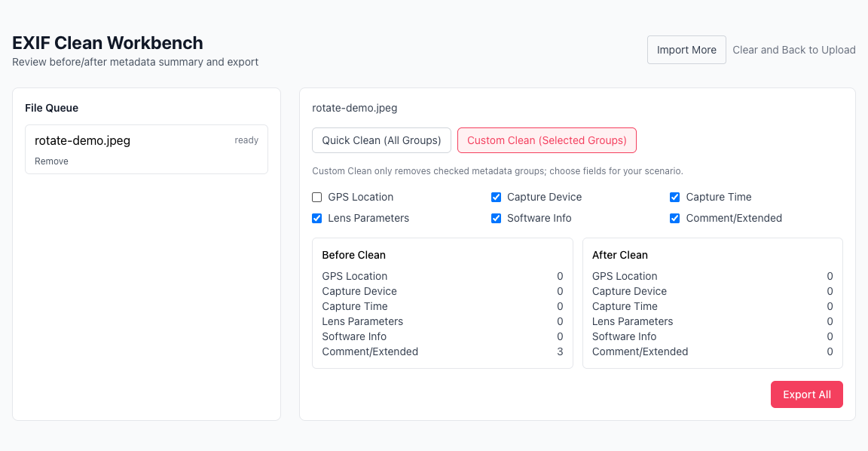Uncheck the Capture Device checkbox

[x=497, y=198]
